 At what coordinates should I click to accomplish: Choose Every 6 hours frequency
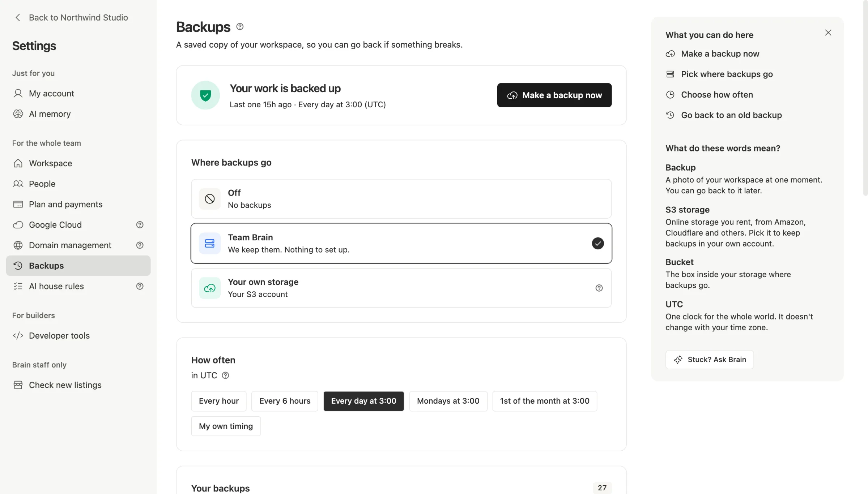pos(285,401)
